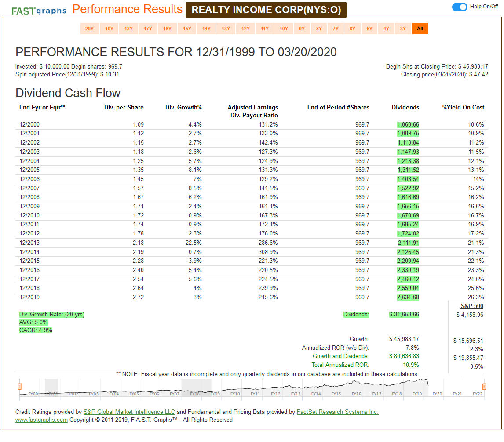Open the 6Y time range tab

pyautogui.click(x=353, y=29)
